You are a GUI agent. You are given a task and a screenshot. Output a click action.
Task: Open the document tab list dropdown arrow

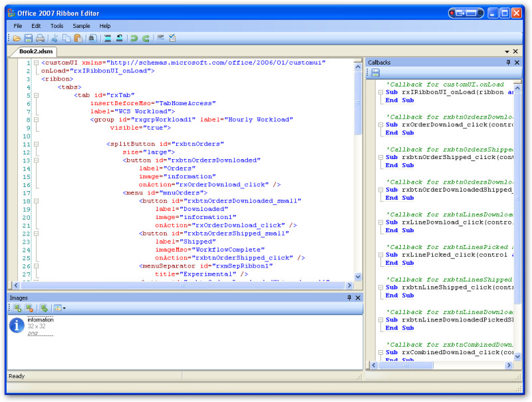[x=507, y=51]
